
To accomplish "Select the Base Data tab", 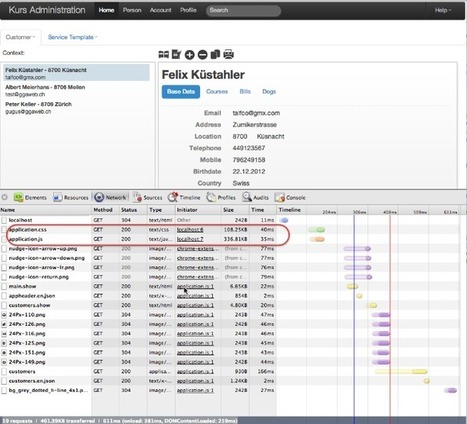I will [181, 92].
